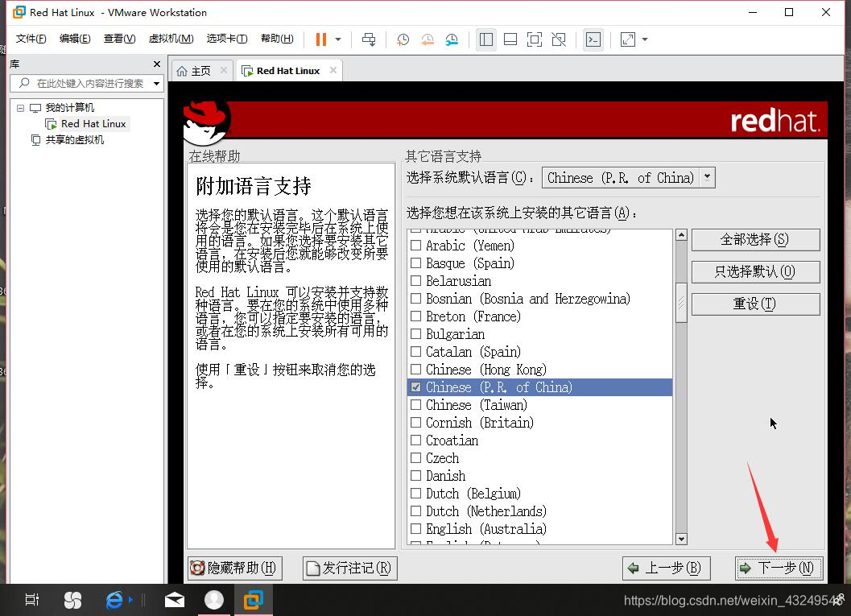Check the Bulgarian checkbox
This screenshot has height=616, width=851.
(415, 334)
